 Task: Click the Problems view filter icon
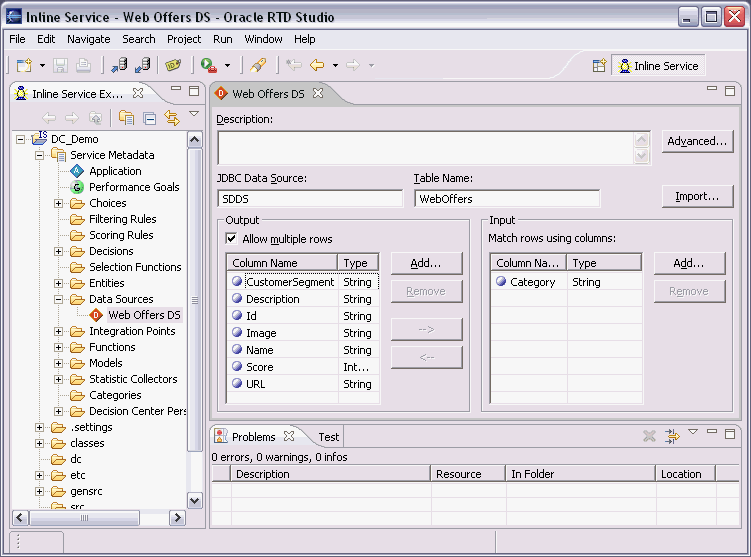coord(672,436)
